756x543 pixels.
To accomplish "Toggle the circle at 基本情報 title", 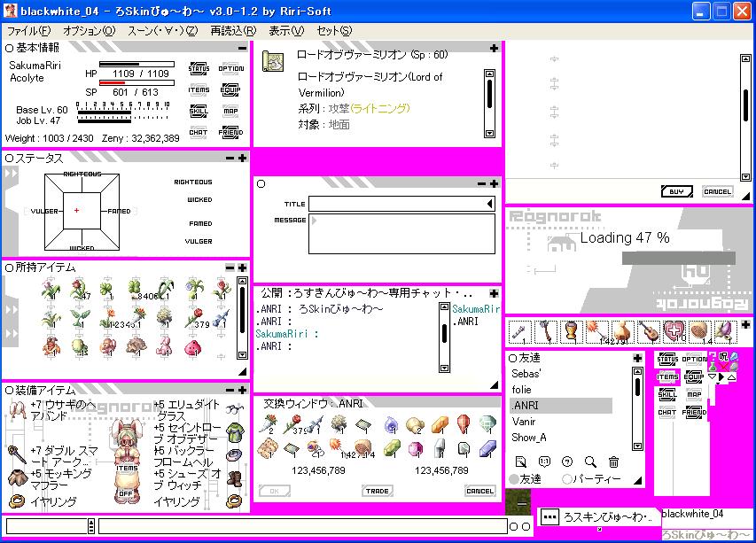I will pyautogui.click(x=9, y=48).
